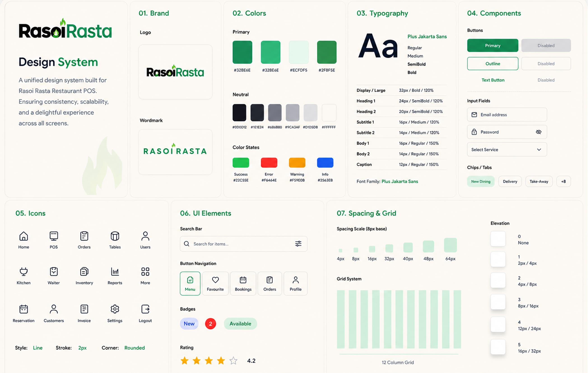The image size is (588, 373).
Task: Open the Inventory icon
Action: pos(84,272)
